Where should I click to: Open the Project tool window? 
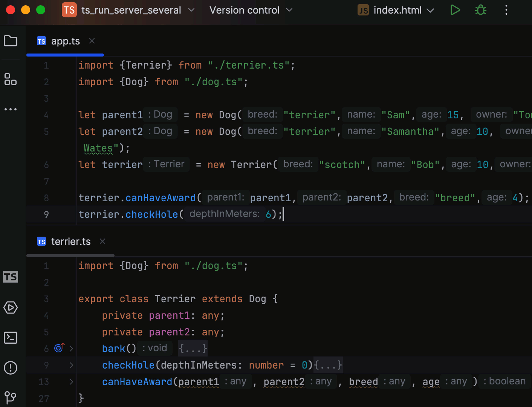[x=11, y=41]
